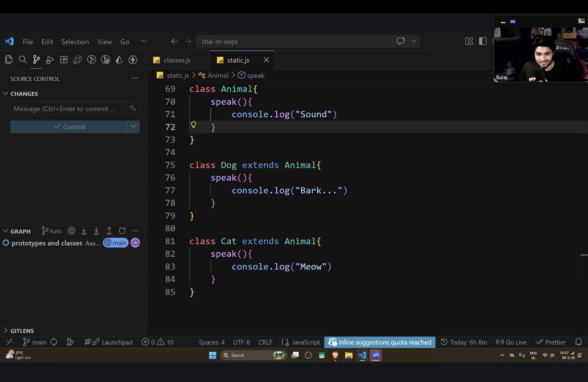588x382 pixels.
Task: Click the lightbulb code action icon
Action: tap(193, 125)
